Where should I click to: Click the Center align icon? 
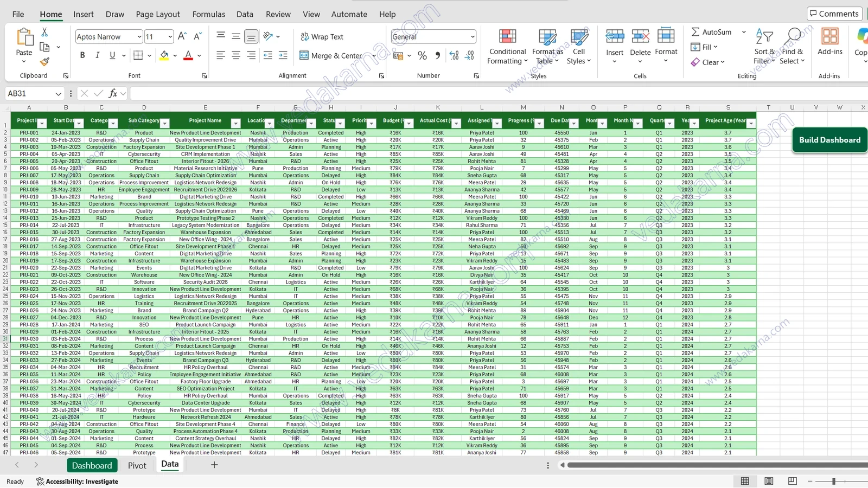[236, 55]
